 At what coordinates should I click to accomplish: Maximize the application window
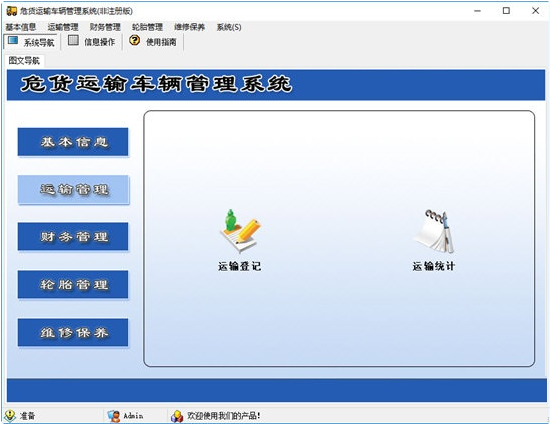[506, 11]
